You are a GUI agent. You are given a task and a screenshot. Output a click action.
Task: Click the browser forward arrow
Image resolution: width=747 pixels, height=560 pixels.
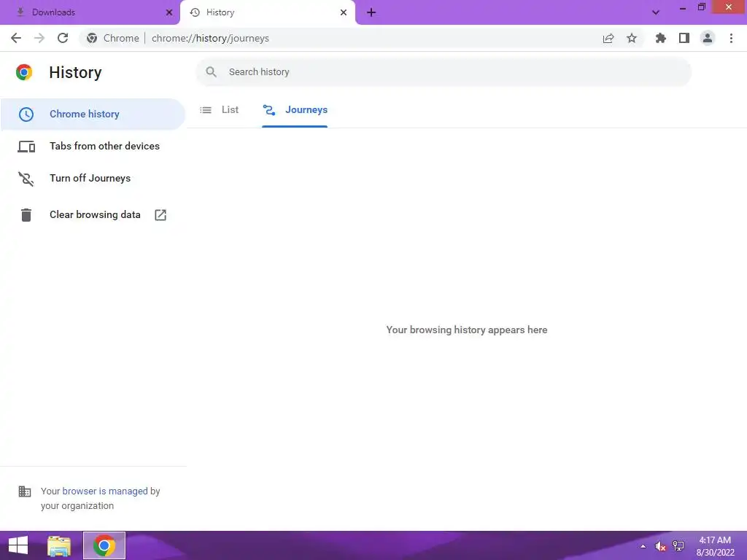pyautogui.click(x=39, y=38)
